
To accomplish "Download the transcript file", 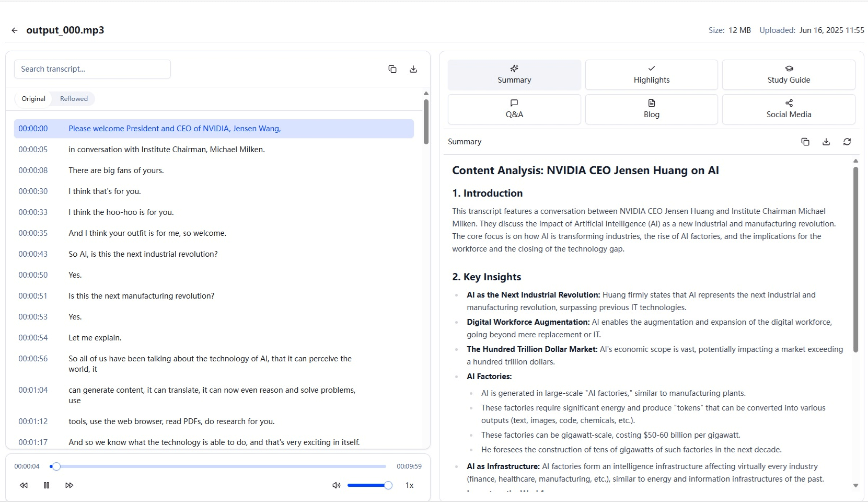I will (413, 69).
